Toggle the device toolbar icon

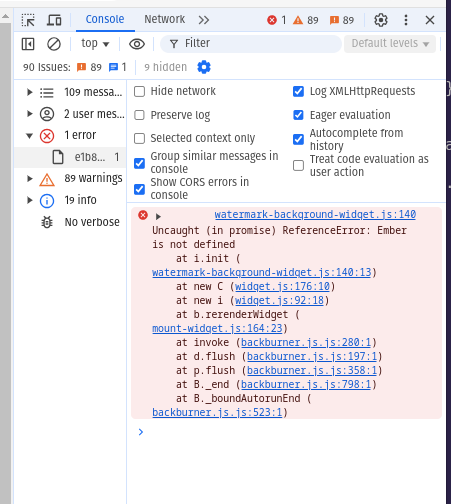click(54, 20)
